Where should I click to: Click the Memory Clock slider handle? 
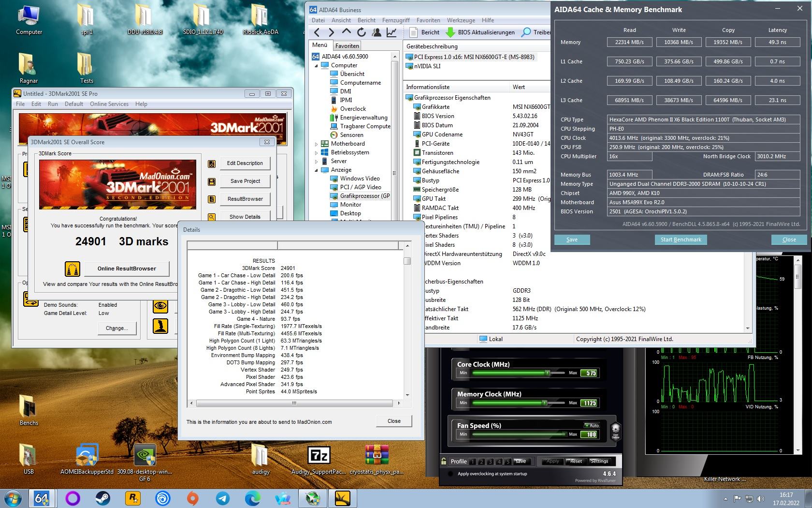[x=544, y=403]
